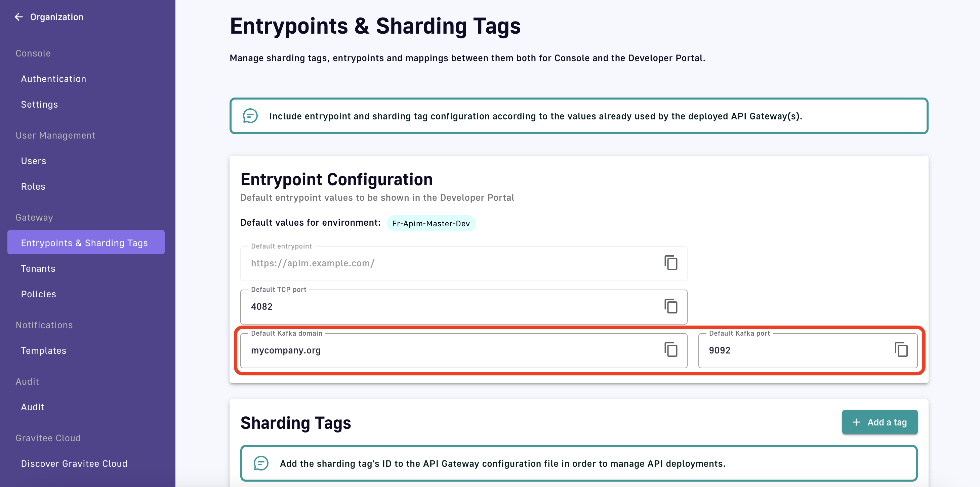Copy the default entrypoint URL

click(x=671, y=263)
